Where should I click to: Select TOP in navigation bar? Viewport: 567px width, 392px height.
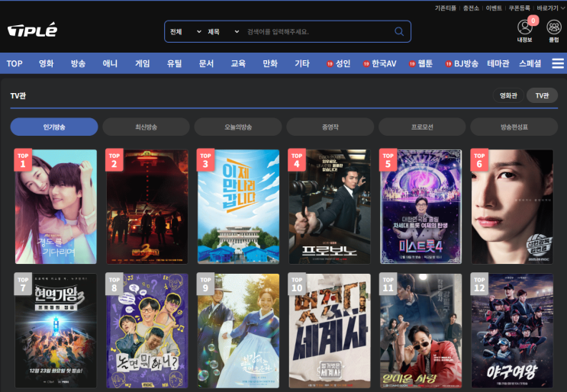(14, 63)
